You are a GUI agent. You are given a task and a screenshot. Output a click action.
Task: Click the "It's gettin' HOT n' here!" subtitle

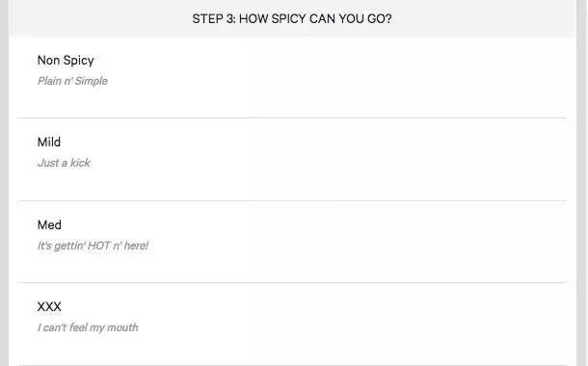pos(93,246)
